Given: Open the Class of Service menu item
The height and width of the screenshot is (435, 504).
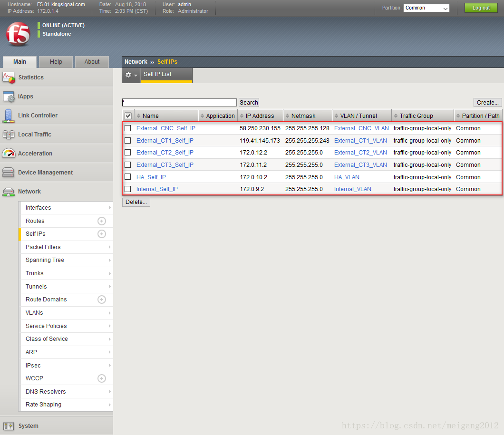Looking at the screenshot, I should [x=67, y=339].
